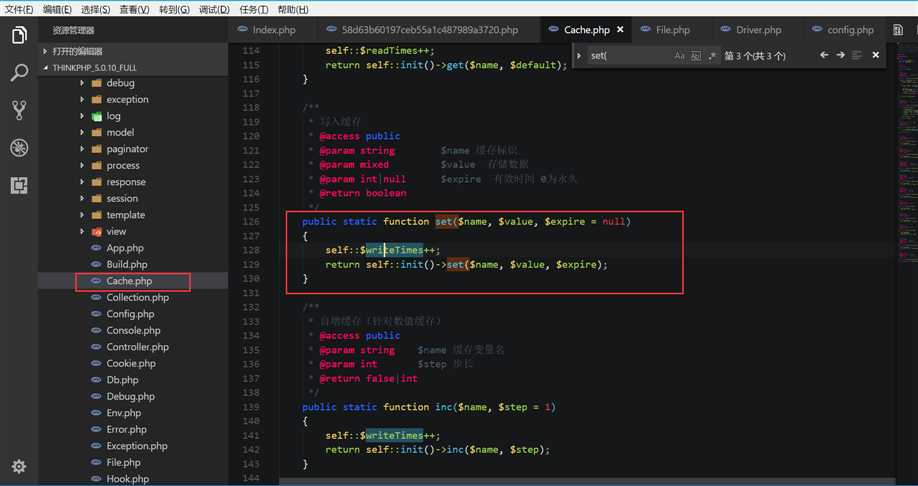Viewport: 918px width, 486px height.
Task: Open the Manage gear icon at bottom left
Action: (19, 466)
